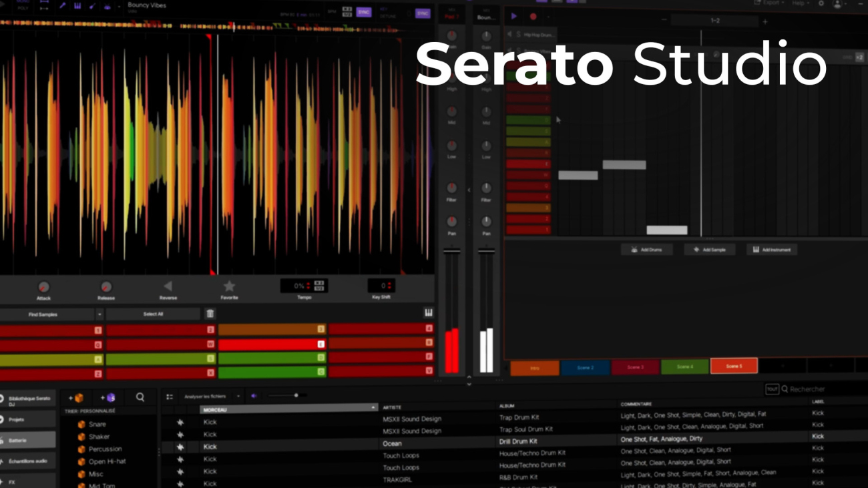Screen dimensions: 868x488
Task: Toggle the library list view icon
Action: pyautogui.click(x=170, y=397)
